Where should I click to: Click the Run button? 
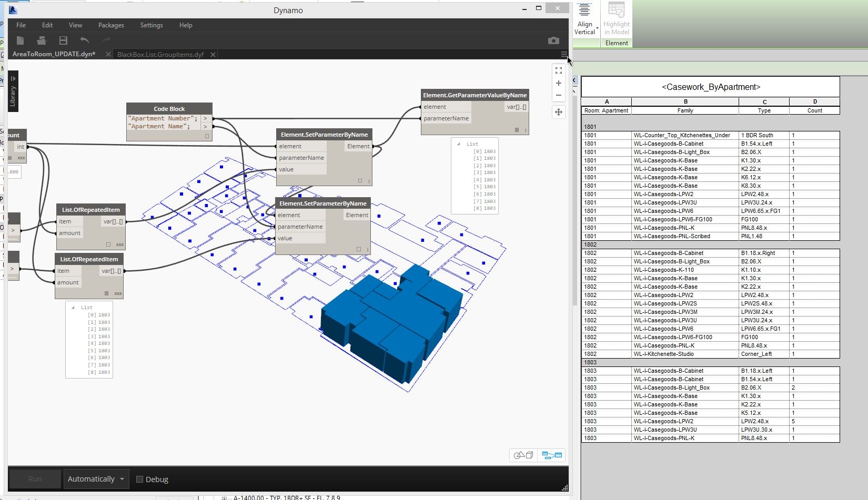tap(35, 479)
